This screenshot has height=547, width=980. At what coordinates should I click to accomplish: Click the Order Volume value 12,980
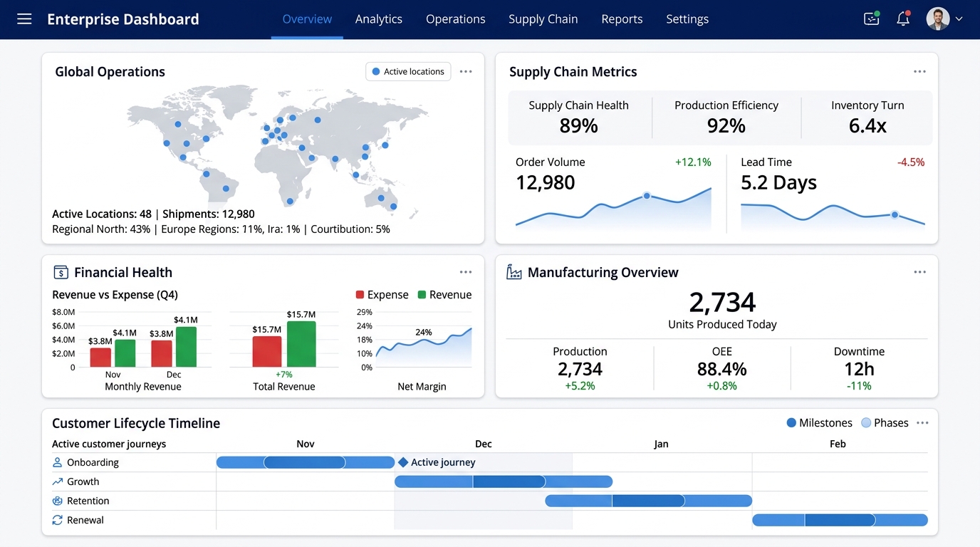click(546, 183)
